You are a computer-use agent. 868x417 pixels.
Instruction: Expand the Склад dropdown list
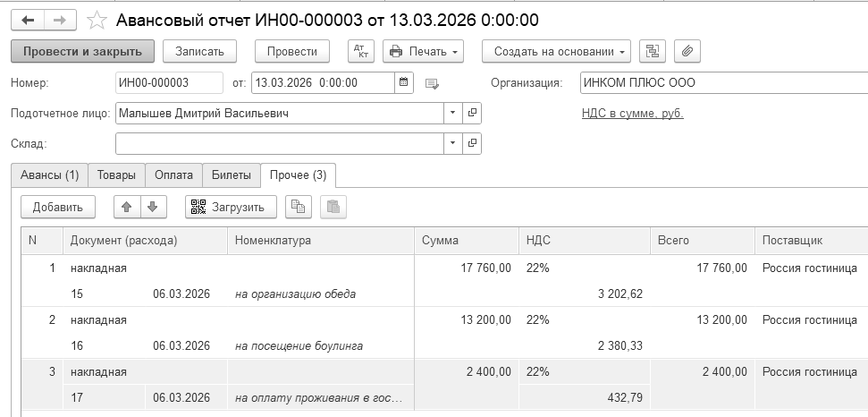pyautogui.click(x=452, y=143)
